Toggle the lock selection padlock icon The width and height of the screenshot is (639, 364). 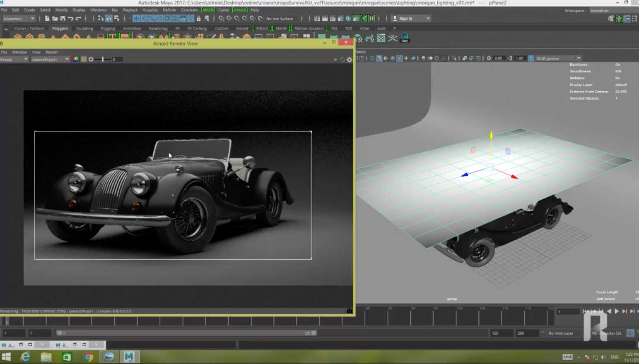click(x=198, y=19)
